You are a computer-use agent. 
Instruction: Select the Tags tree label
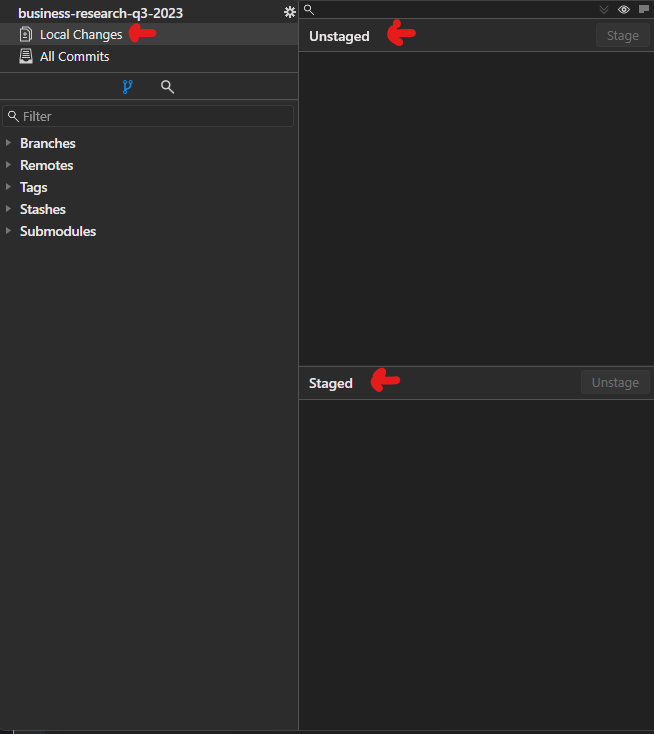coord(34,187)
